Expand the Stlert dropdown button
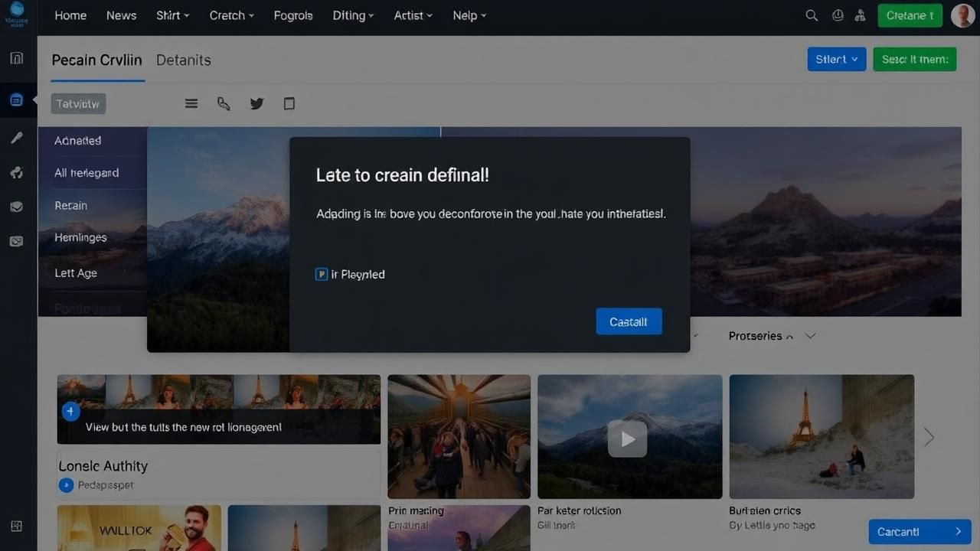The image size is (980, 551). coord(836,59)
